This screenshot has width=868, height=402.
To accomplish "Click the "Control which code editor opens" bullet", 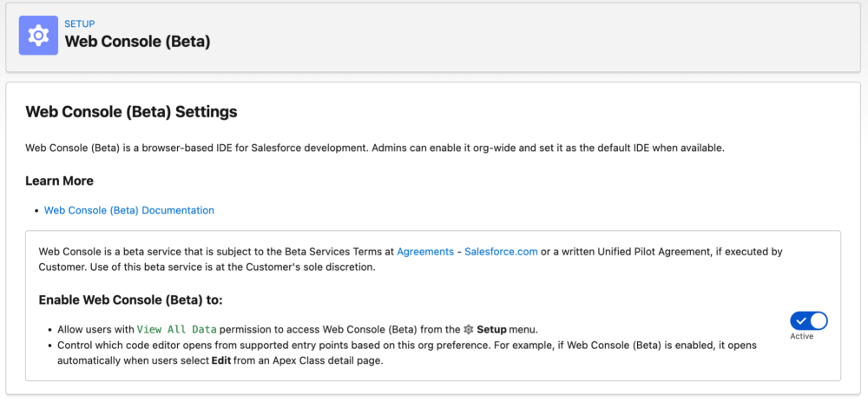I will click(407, 353).
